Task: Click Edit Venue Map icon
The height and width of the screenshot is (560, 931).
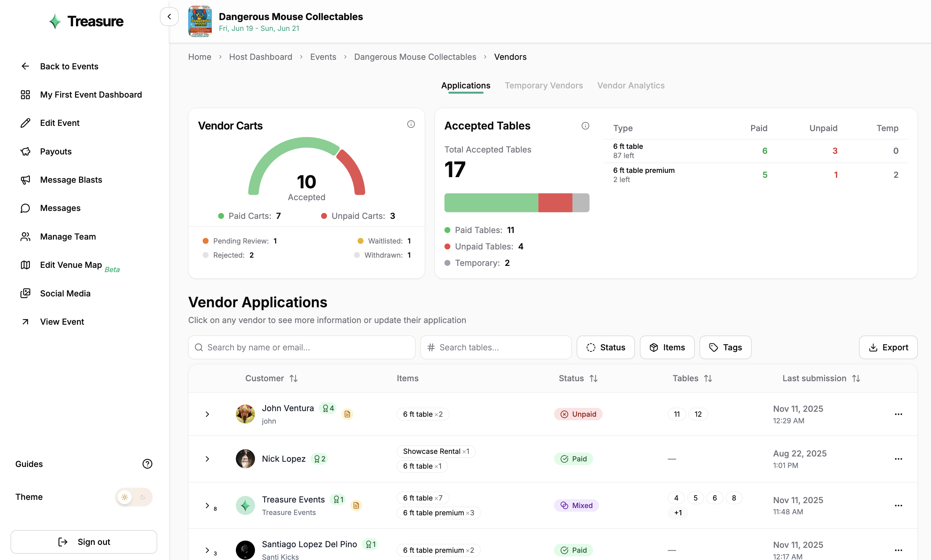Action: point(25,265)
